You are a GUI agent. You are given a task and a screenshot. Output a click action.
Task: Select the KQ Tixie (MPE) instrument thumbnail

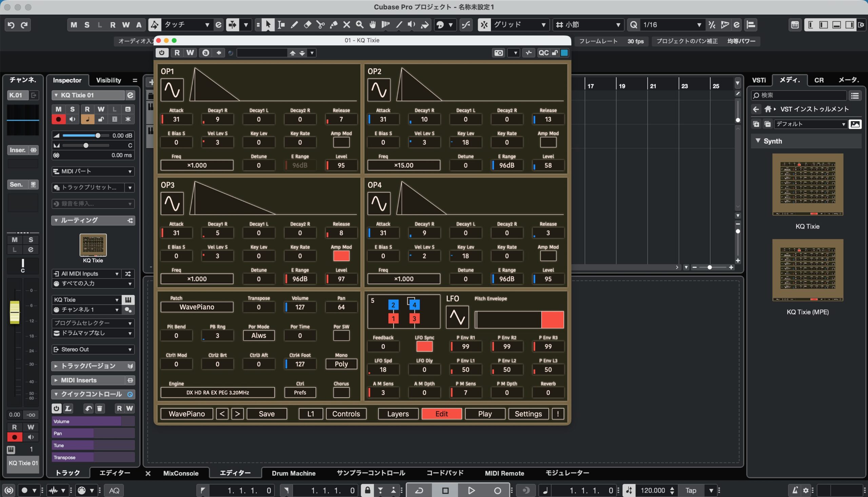point(808,270)
